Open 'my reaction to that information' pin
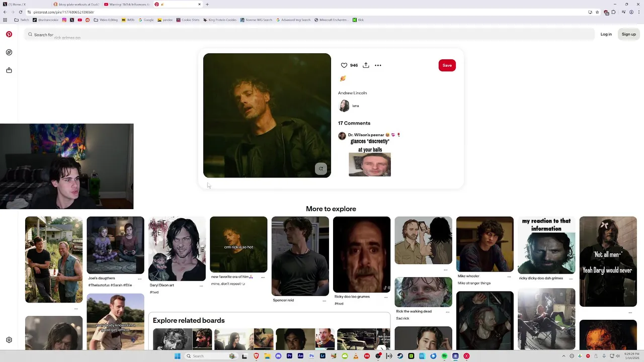Viewport: 644px width, 362px height. tap(546, 245)
